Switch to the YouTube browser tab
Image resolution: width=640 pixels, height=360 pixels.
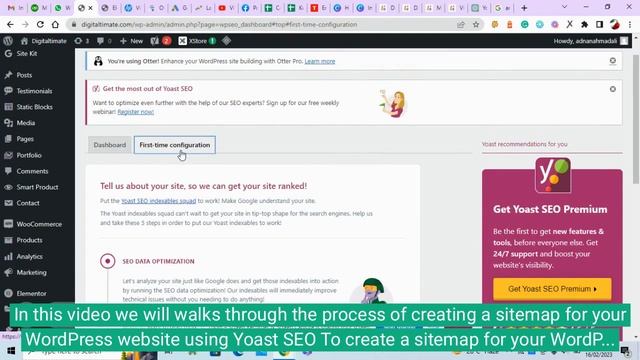pos(226,8)
